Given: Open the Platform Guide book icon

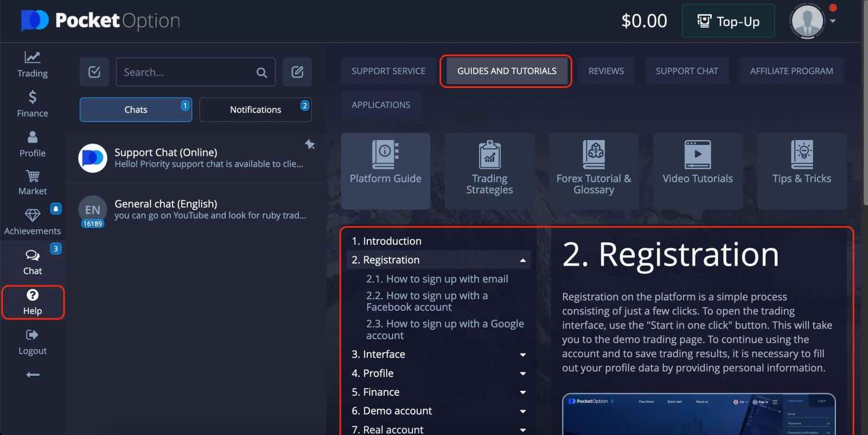Looking at the screenshot, I should pos(385,155).
